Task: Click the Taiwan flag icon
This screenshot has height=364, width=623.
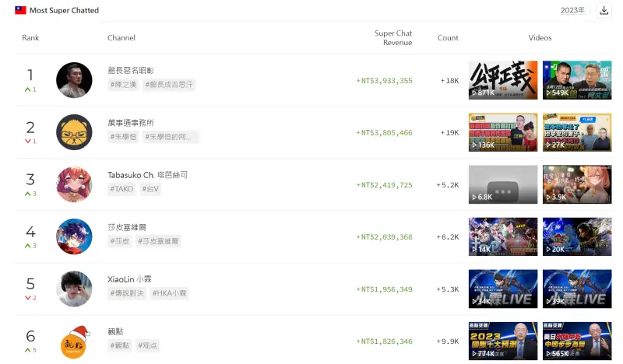Action: click(x=20, y=10)
